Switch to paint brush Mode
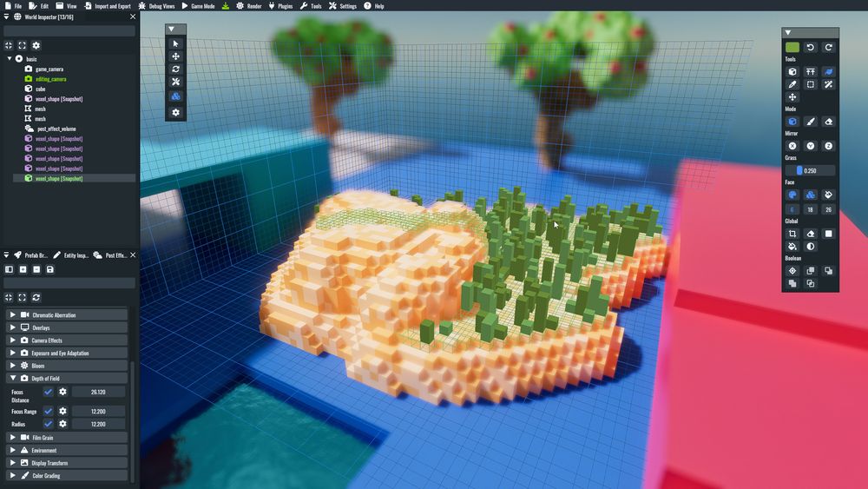Image resolution: width=868 pixels, height=489 pixels. pos(811,122)
